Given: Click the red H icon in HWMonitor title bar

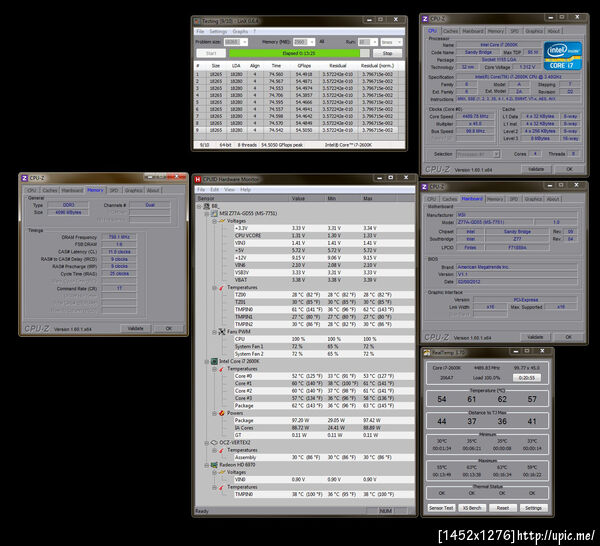Looking at the screenshot, I should coord(198,179).
